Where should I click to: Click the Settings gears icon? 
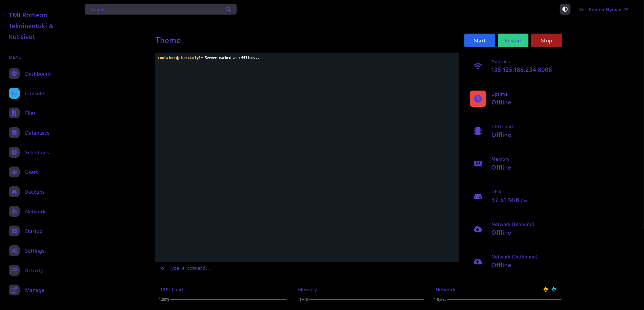[x=14, y=251]
